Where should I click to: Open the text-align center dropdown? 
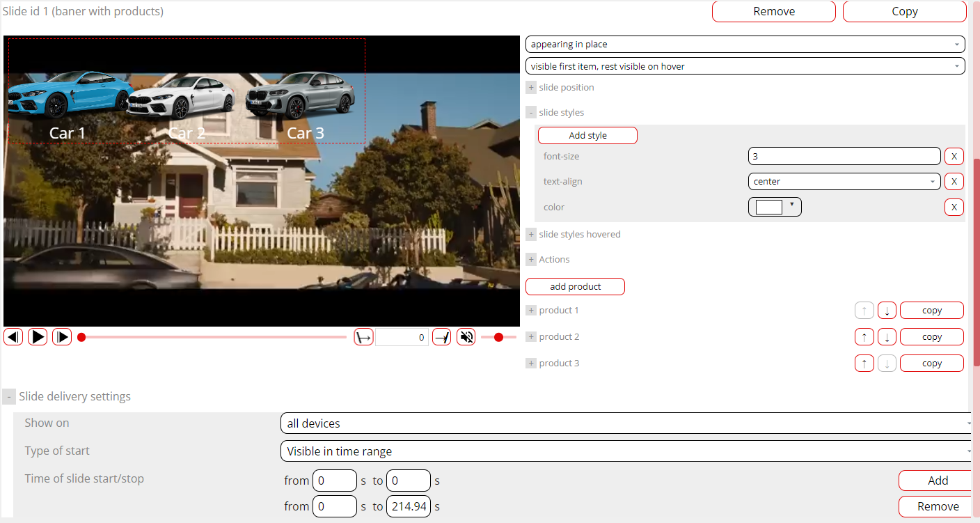point(844,182)
